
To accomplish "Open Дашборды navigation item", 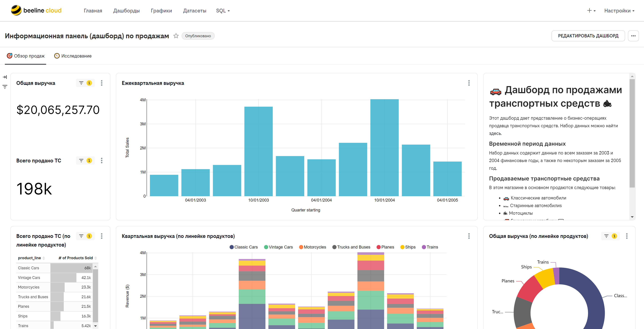I will pyautogui.click(x=126, y=11).
